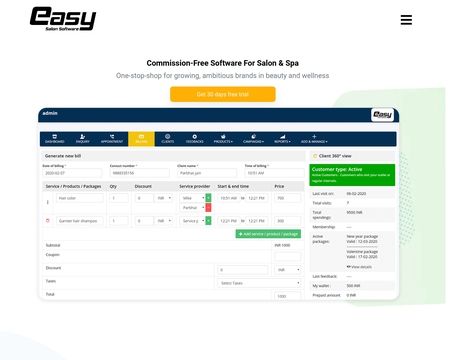Expand the Reports dropdown menu
Screen dimensions: 450x360
point(282,139)
